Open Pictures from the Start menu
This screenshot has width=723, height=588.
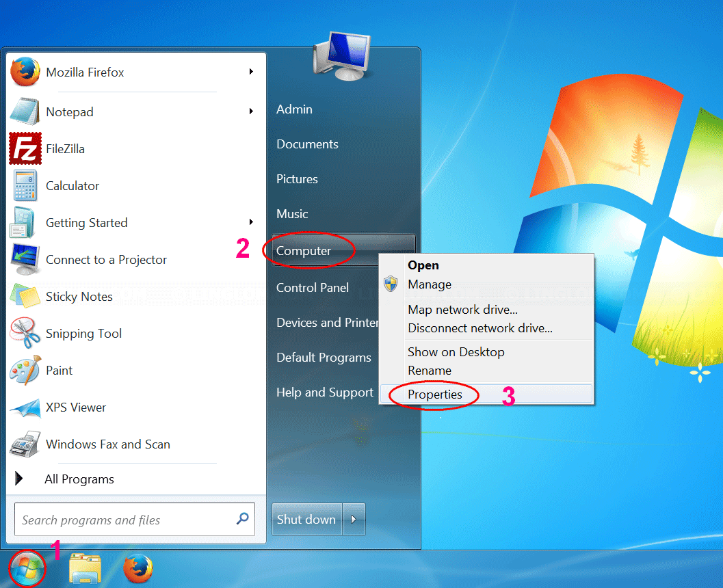click(x=297, y=179)
